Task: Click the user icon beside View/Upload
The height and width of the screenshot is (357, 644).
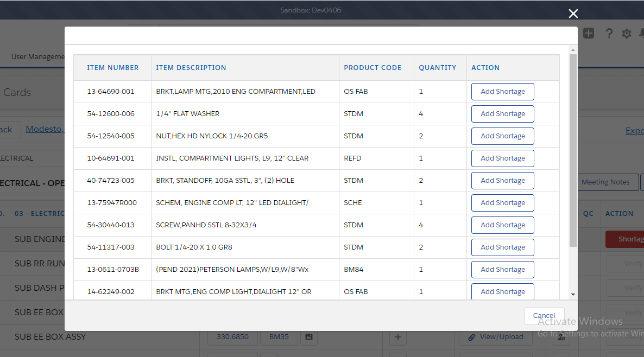Action: [561, 337]
